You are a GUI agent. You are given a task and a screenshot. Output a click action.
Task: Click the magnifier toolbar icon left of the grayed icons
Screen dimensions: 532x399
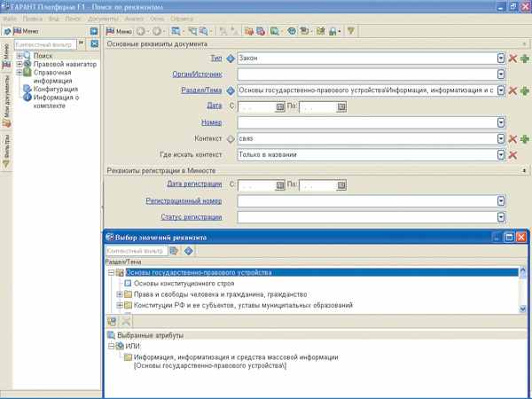[204, 32]
